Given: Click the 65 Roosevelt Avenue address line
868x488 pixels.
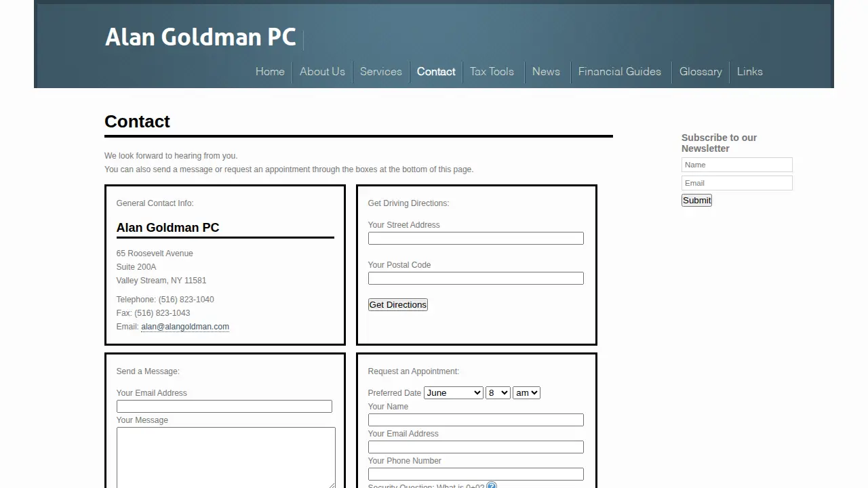Looking at the screenshot, I should 155,253.
